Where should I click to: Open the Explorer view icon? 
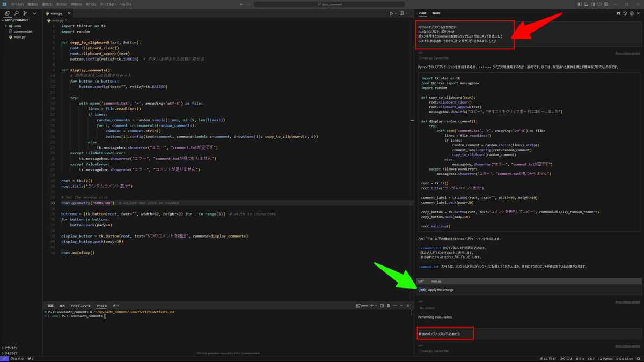[x=8, y=13]
